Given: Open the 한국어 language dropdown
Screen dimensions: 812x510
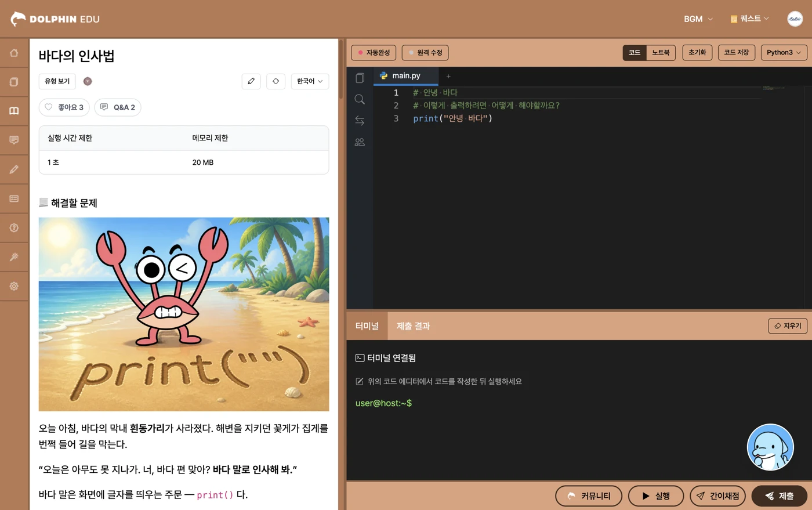Looking at the screenshot, I should (x=310, y=81).
